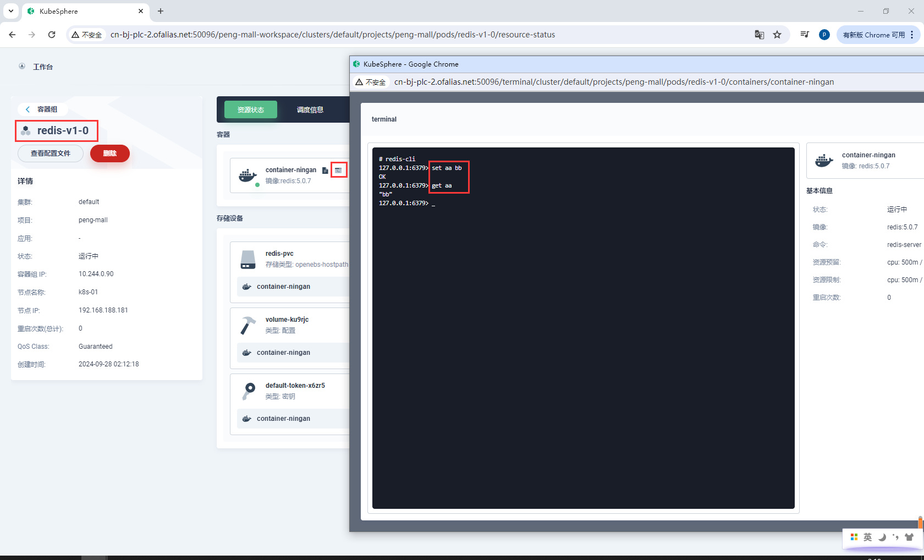Click the 容器组 back link

pyautogui.click(x=42, y=109)
